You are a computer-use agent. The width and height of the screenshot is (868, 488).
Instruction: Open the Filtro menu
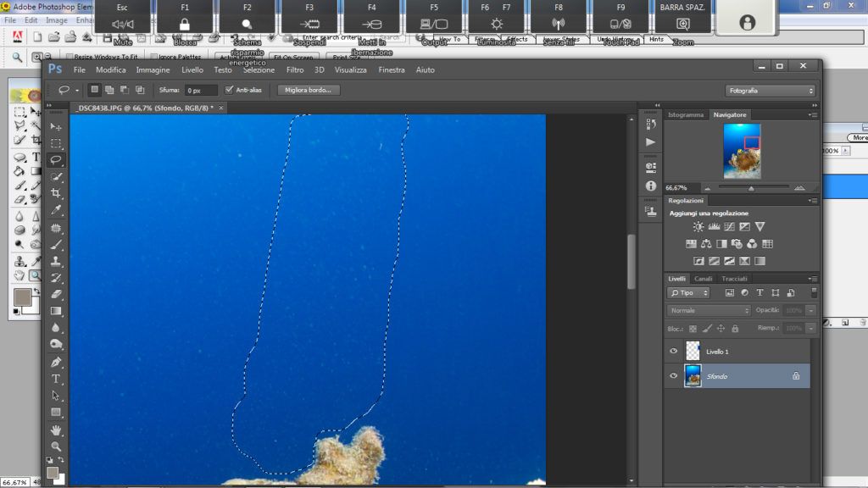click(x=294, y=69)
